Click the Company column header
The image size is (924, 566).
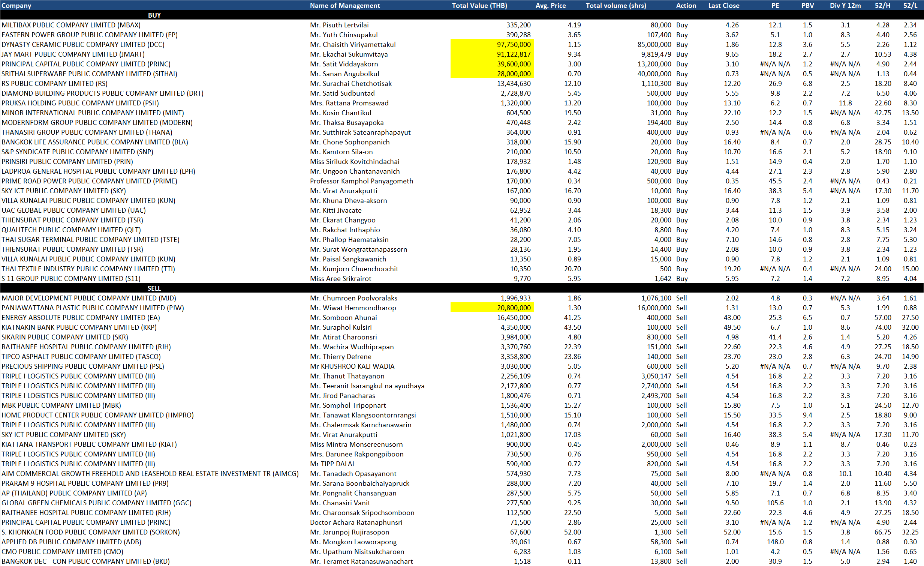16,5
